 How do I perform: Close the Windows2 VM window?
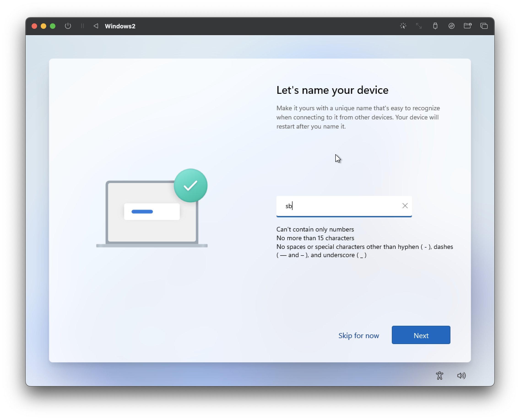34,26
